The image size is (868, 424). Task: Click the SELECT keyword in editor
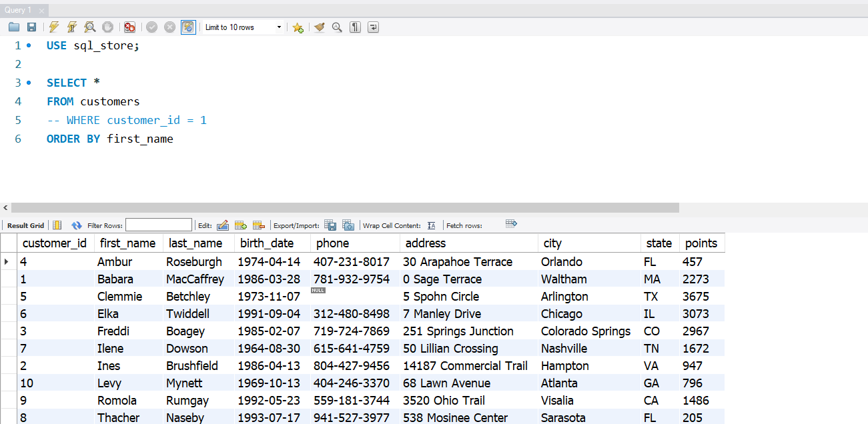(x=67, y=83)
